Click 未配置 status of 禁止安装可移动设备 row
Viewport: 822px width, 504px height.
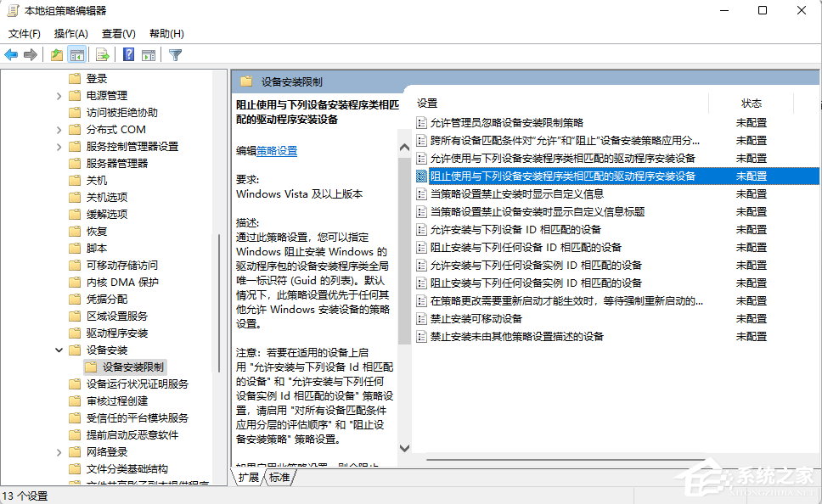tap(752, 318)
